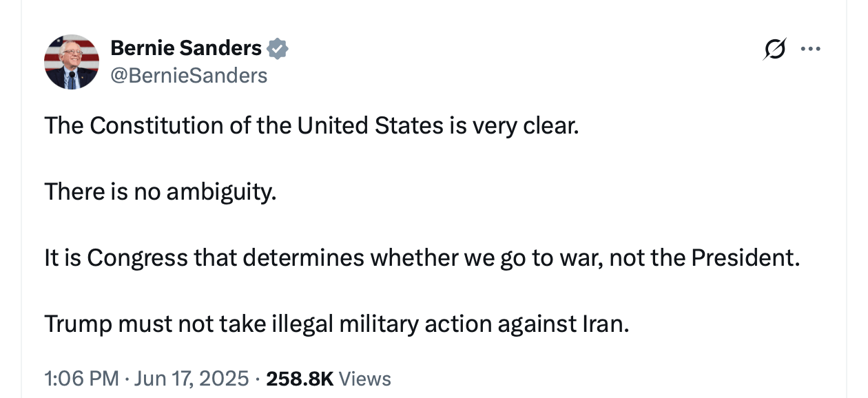Screen dimensions: 868x398
Task: Visit the @BernieSanders handle
Action: click(x=189, y=76)
